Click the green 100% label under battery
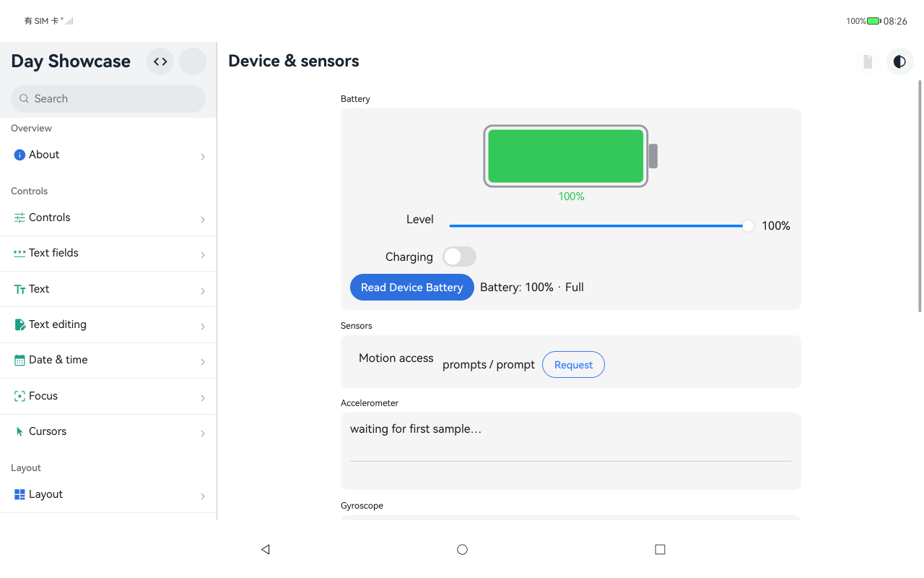 (x=571, y=197)
